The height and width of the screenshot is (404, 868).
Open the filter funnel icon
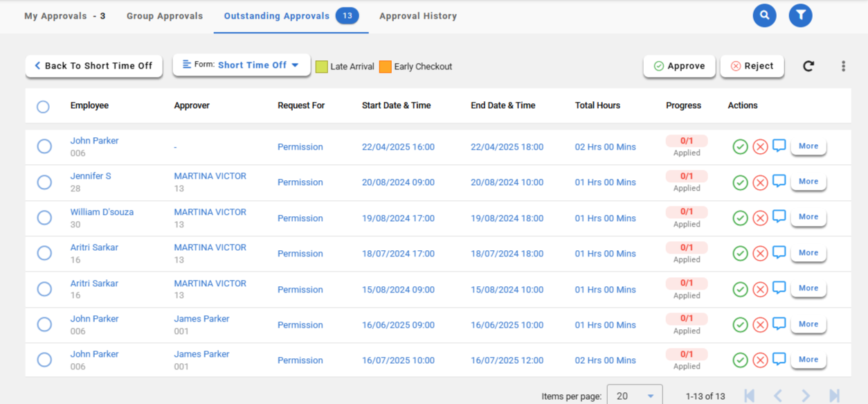[800, 15]
